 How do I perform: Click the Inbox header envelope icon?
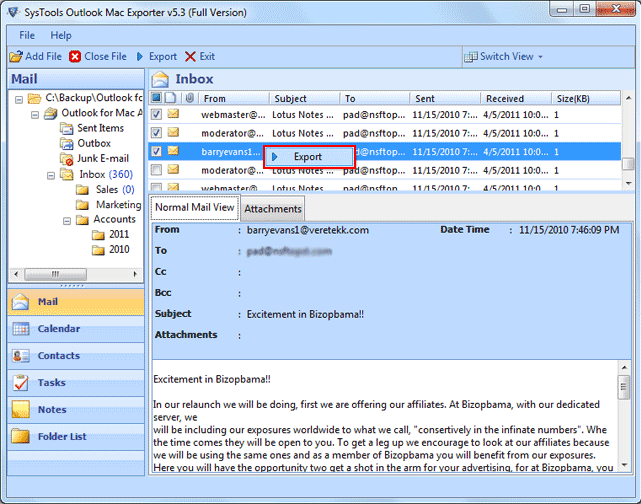[x=160, y=79]
